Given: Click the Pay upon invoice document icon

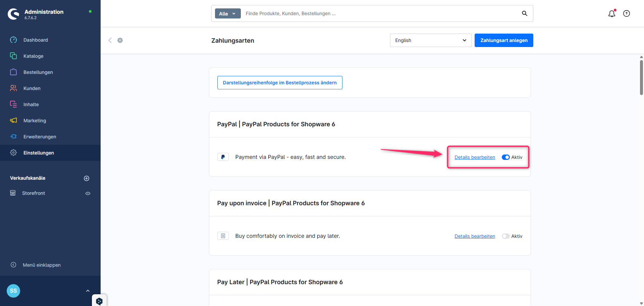Looking at the screenshot, I should click(223, 236).
